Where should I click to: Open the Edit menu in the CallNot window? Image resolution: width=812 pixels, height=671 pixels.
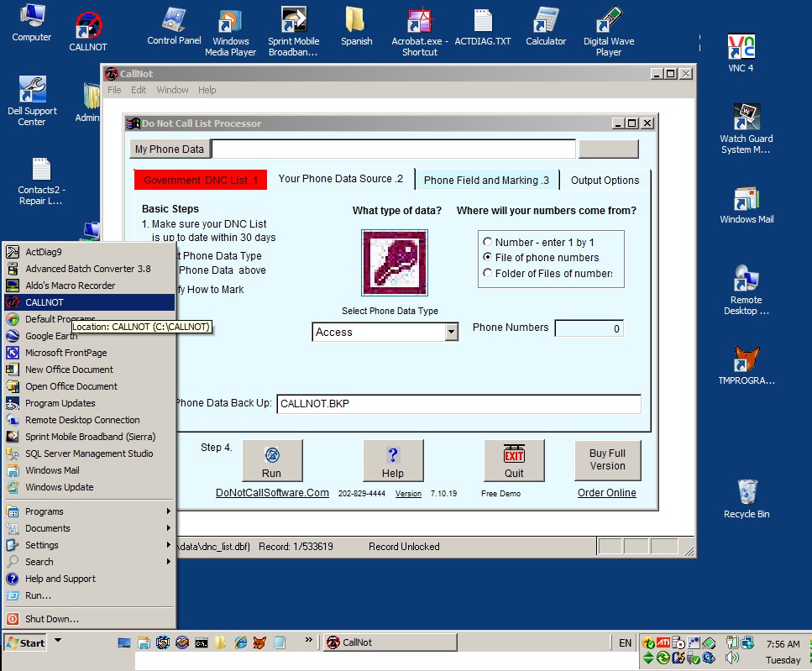pos(139,90)
